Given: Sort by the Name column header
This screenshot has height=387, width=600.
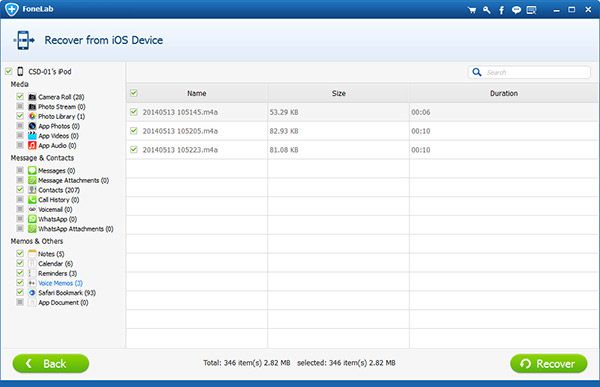Looking at the screenshot, I should click(x=197, y=93).
